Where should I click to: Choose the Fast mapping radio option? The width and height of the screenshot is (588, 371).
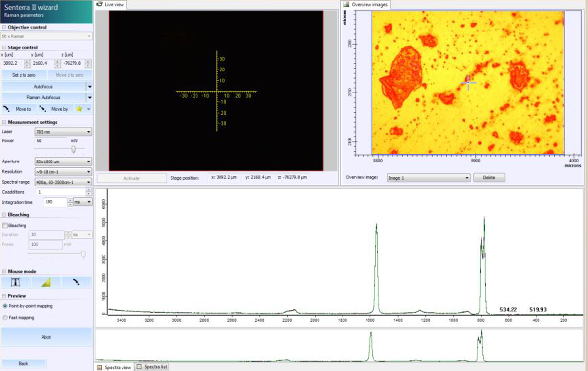[x=5, y=318]
